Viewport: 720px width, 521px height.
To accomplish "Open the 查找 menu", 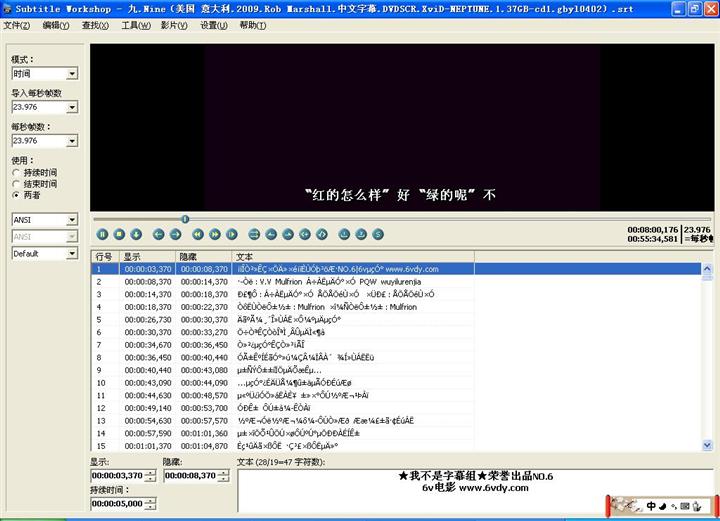I will 96,26.
